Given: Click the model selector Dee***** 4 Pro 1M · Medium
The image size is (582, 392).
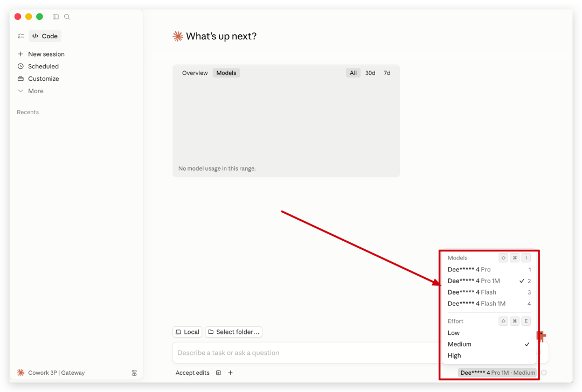Looking at the screenshot, I should point(497,373).
